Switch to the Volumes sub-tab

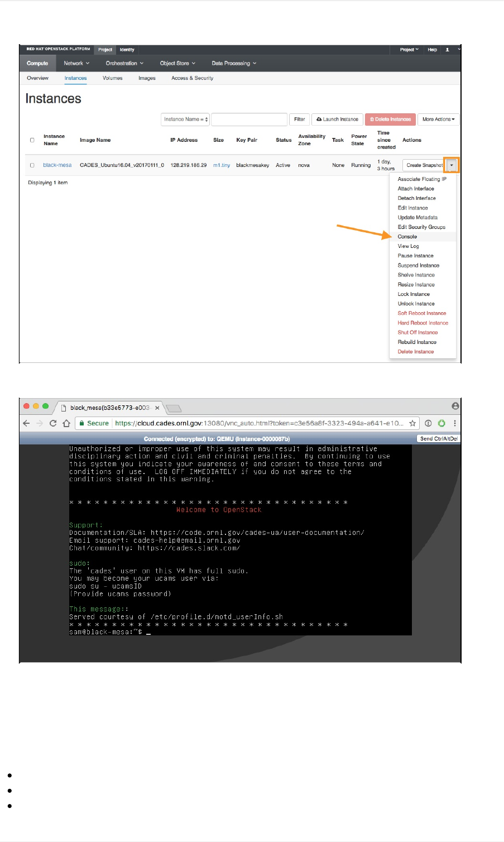point(112,78)
